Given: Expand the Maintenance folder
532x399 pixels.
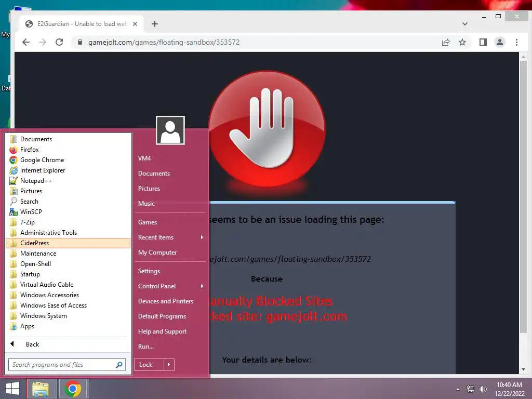Looking at the screenshot, I should point(68,254).
